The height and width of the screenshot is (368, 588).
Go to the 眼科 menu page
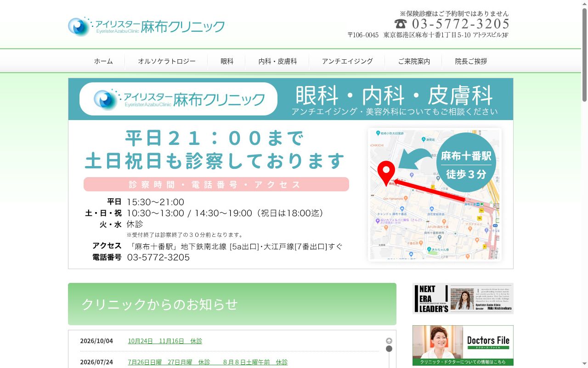coord(227,61)
